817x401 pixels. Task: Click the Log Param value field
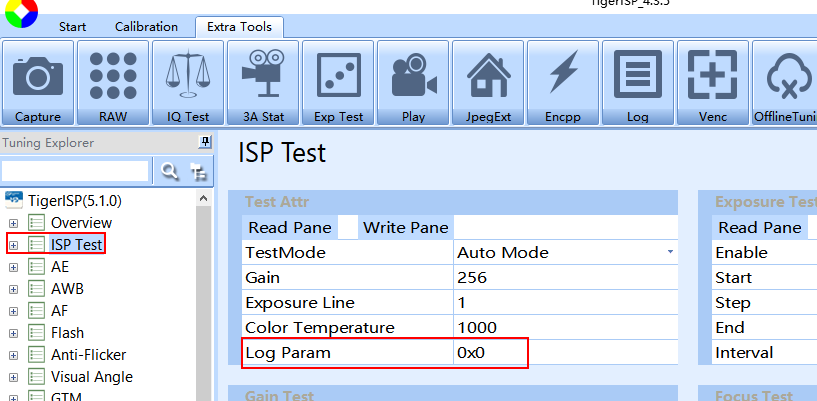point(490,353)
